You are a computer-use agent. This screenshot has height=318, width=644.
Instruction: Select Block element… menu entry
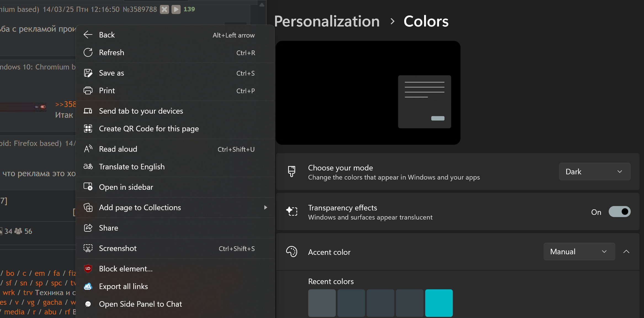(x=175, y=269)
